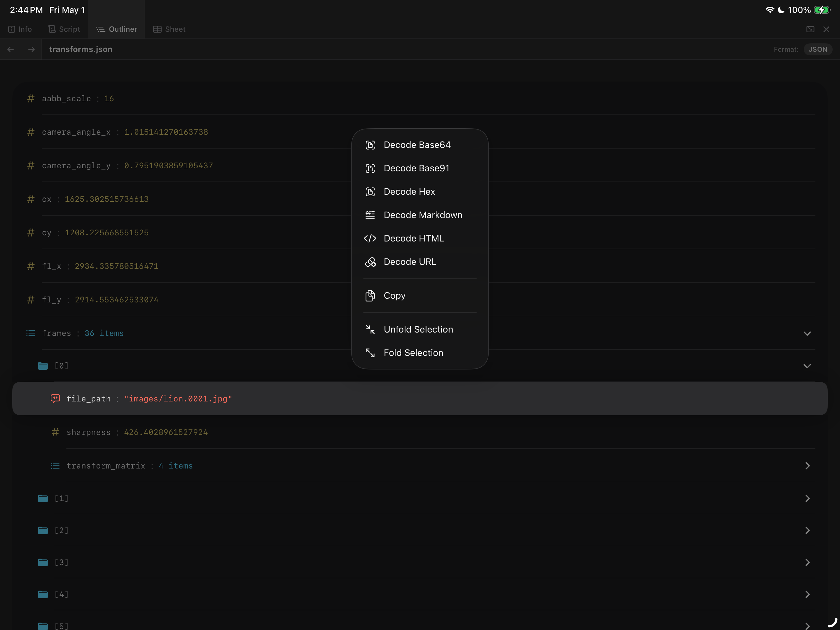Click the Decode Hex scan icon

tap(370, 192)
